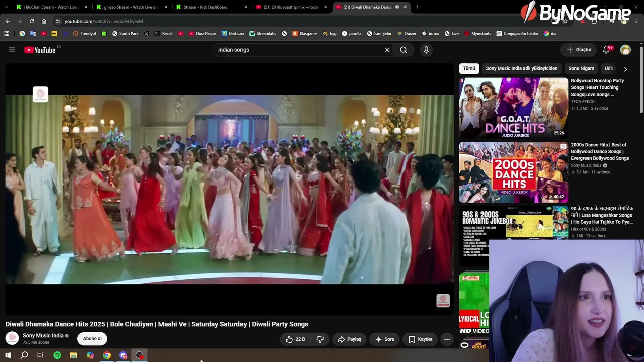This screenshot has width=644, height=362.
Task: Select the Sonu Nigam filter chip
Action: [x=581, y=68]
